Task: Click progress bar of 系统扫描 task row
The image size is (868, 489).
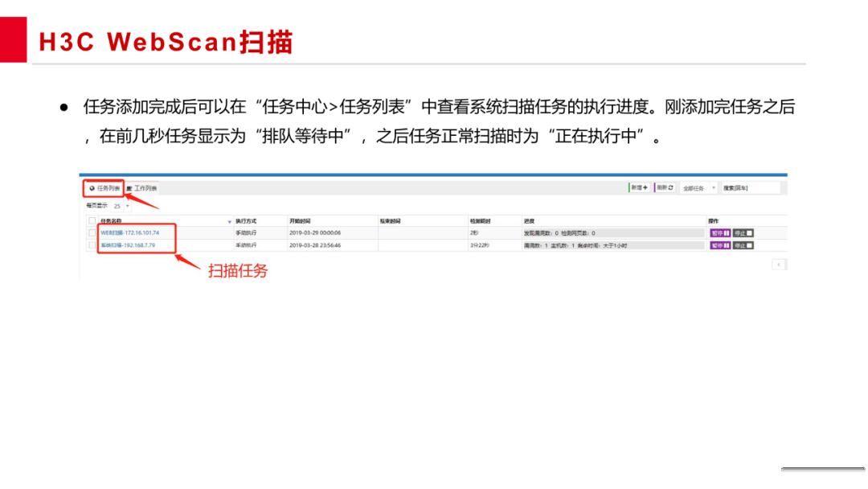Action: tap(613, 245)
